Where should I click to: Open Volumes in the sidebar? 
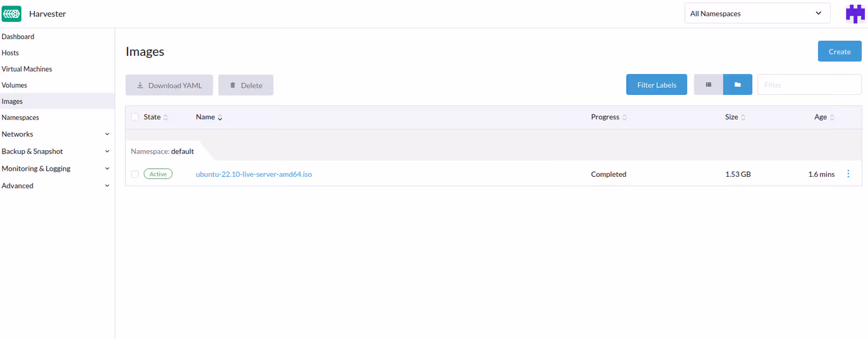coord(15,85)
